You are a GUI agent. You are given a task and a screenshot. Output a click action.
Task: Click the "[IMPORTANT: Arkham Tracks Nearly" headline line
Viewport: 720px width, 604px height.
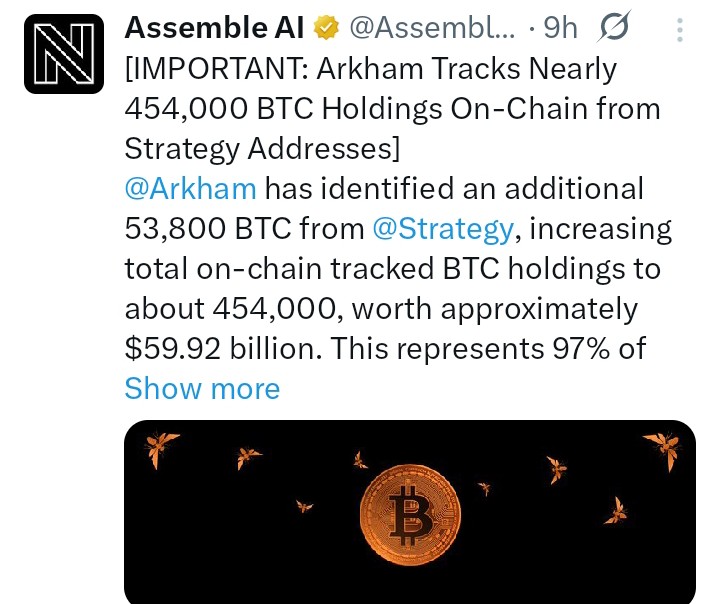tap(370, 69)
